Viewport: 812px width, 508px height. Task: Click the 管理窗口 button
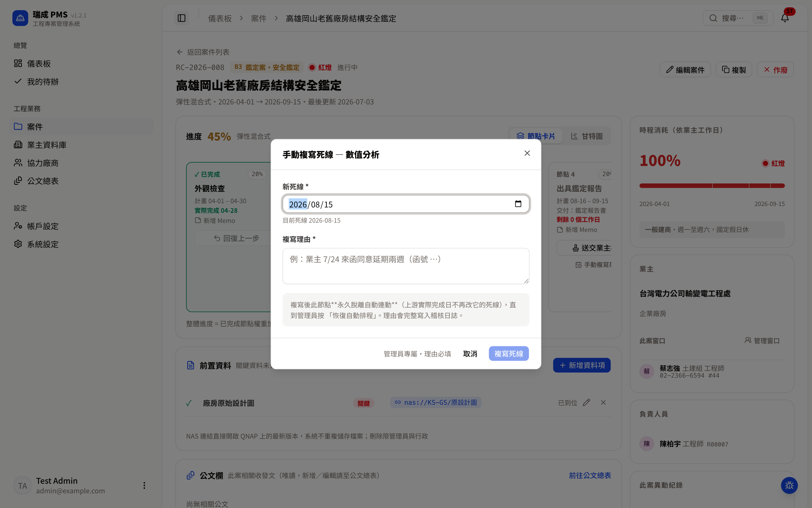pyautogui.click(x=762, y=341)
